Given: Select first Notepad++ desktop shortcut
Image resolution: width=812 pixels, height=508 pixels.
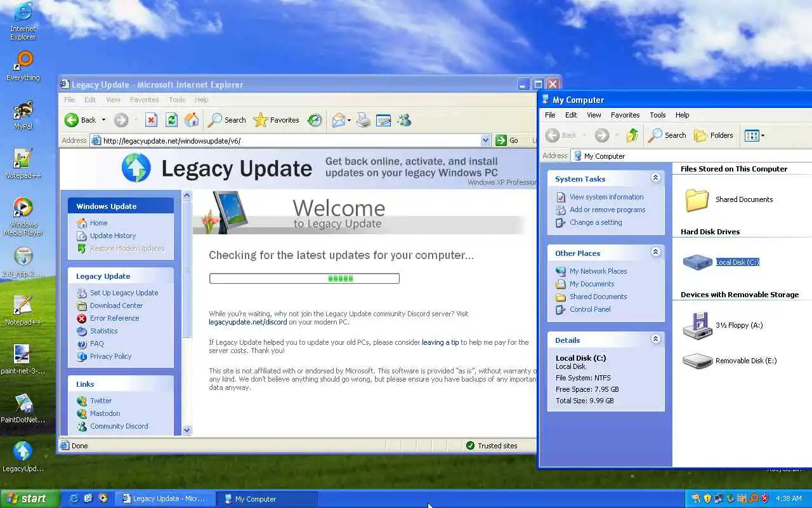Looking at the screenshot, I should (x=23, y=164).
